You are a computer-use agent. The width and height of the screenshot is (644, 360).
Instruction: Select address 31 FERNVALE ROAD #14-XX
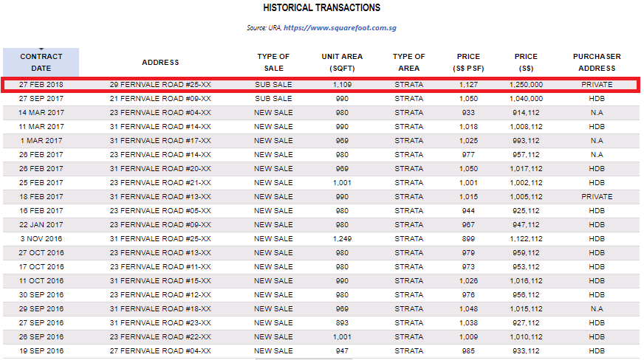tap(160, 127)
